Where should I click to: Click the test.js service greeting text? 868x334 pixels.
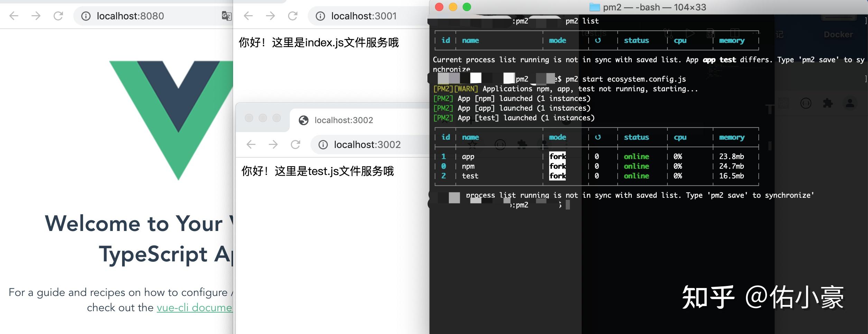[317, 171]
